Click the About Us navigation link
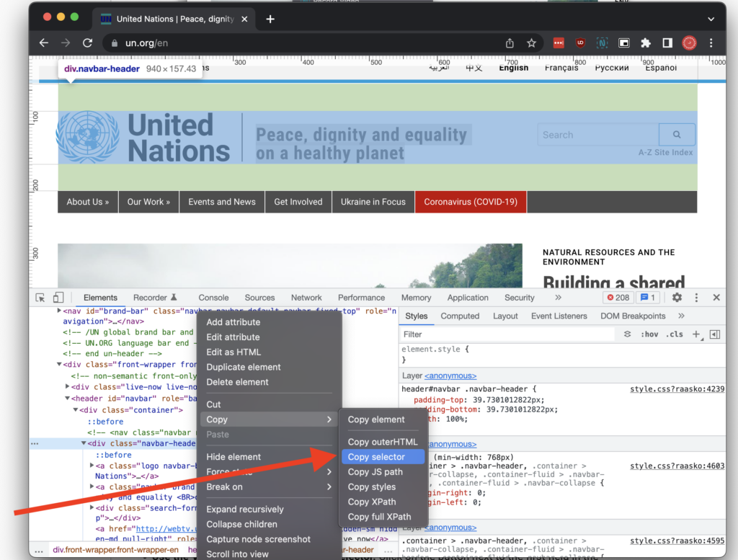738x560 pixels. 86,202
